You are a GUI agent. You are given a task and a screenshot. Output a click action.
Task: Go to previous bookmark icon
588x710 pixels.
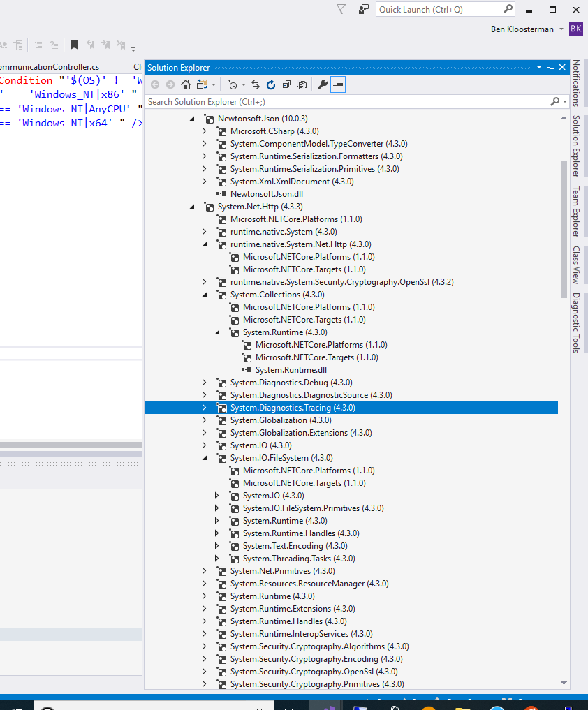pyautogui.click(x=91, y=45)
